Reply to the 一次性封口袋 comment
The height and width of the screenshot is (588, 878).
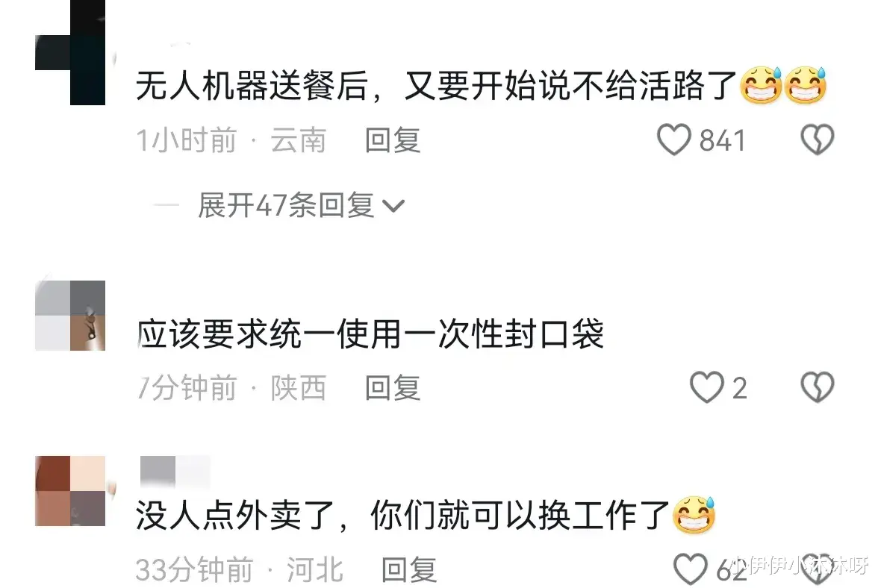click(x=393, y=388)
